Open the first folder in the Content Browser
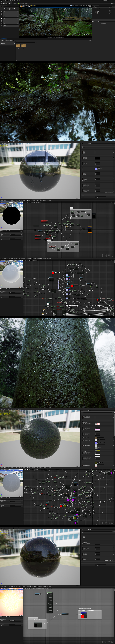Viewport: 115px width, 644px height. click(x=18, y=45)
